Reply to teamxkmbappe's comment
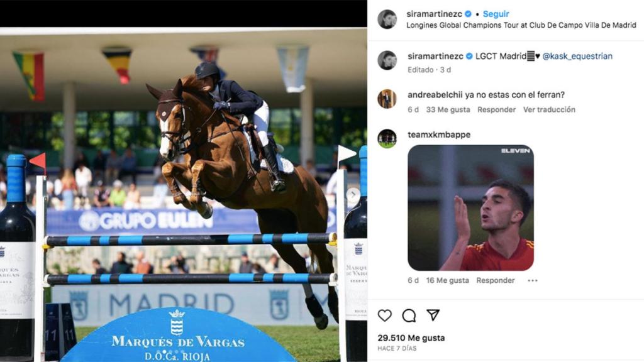This screenshot has height=362, width=644. click(496, 280)
